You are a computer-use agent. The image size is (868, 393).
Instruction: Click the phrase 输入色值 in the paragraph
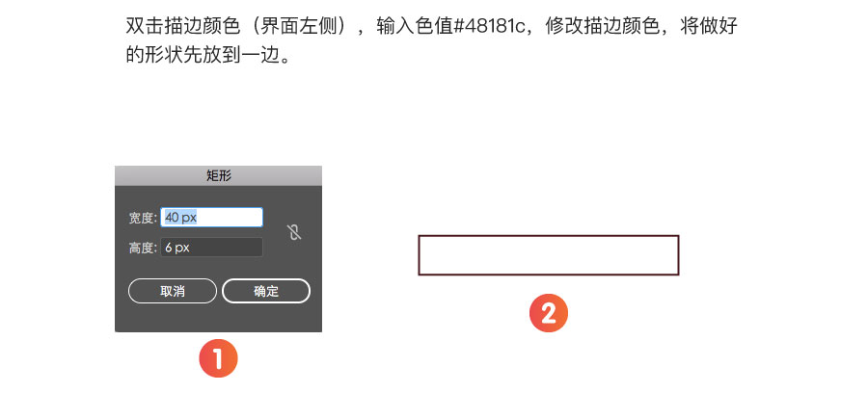click(x=415, y=27)
